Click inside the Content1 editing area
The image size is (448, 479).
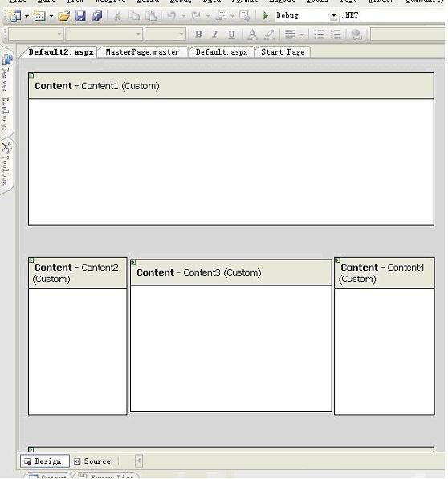231,162
